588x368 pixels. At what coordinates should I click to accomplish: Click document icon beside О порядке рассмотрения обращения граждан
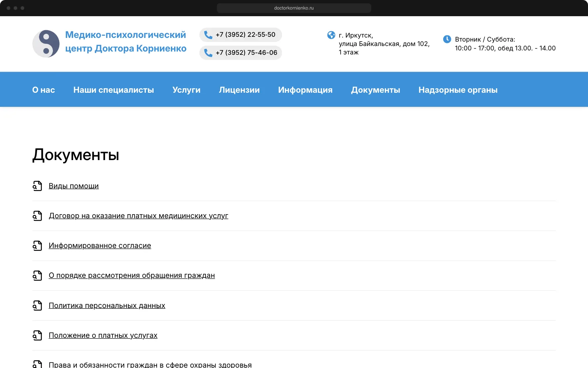[37, 275]
